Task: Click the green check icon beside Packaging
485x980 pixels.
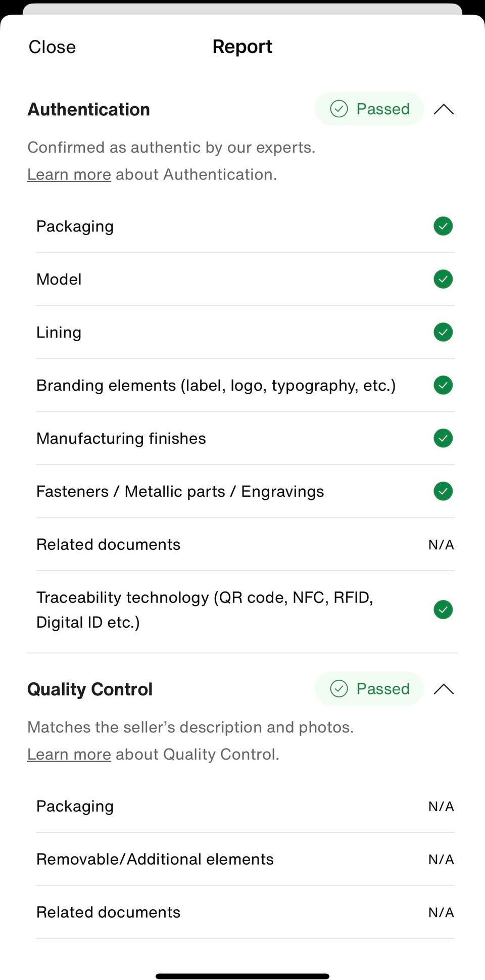Action: pos(443,226)
